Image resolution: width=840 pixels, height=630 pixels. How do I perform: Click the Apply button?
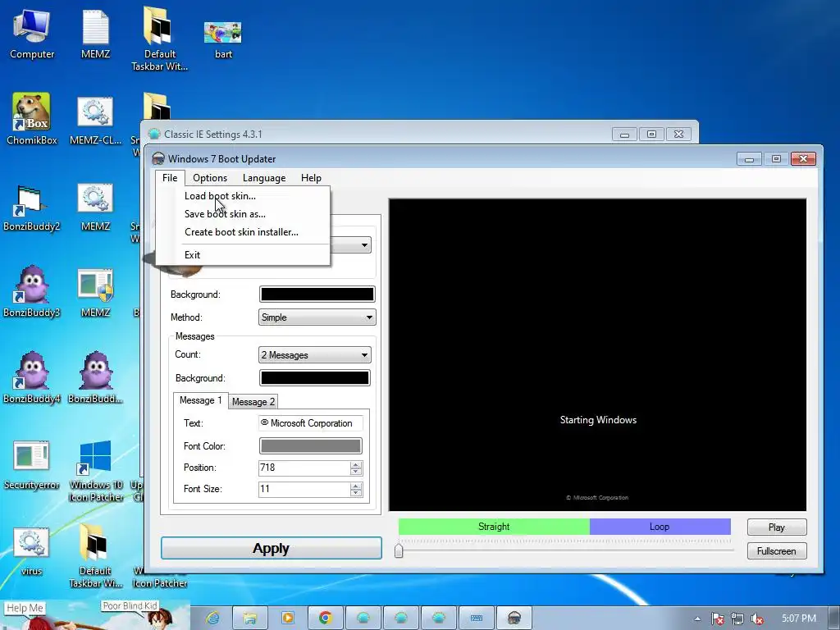[x=271, y=548]
